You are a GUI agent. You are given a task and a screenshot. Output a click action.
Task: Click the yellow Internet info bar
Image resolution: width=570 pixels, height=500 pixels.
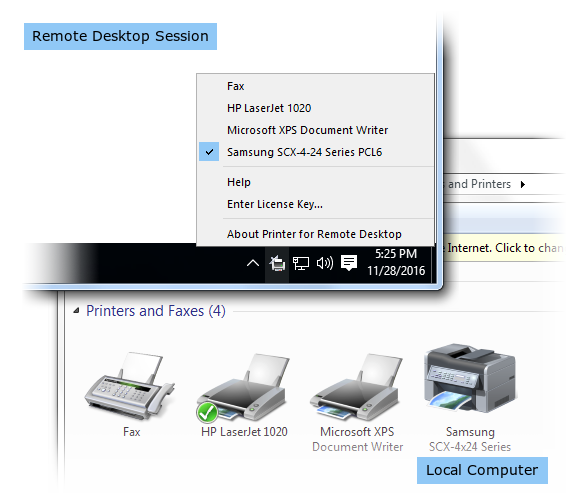point(505,248)
